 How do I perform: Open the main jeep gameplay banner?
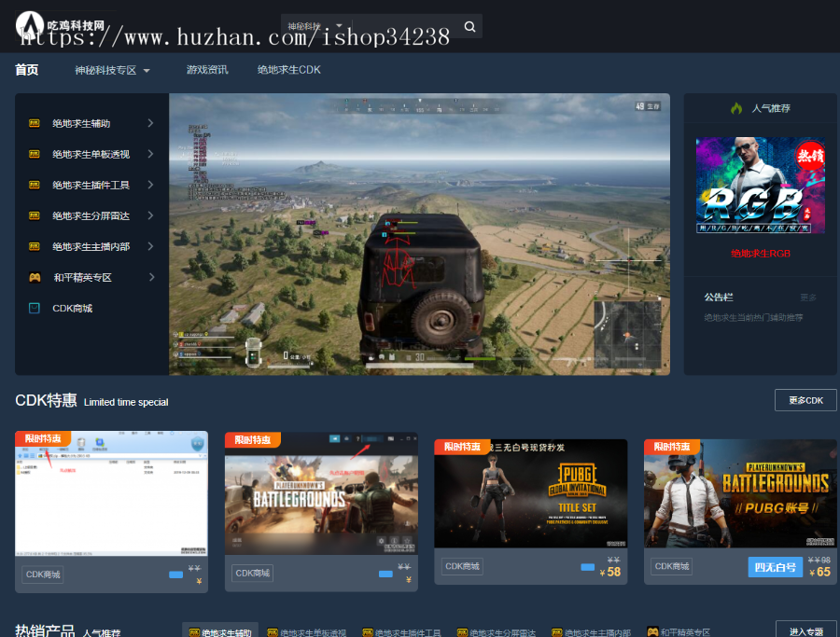pyautogui.click(x=419, y=234)
